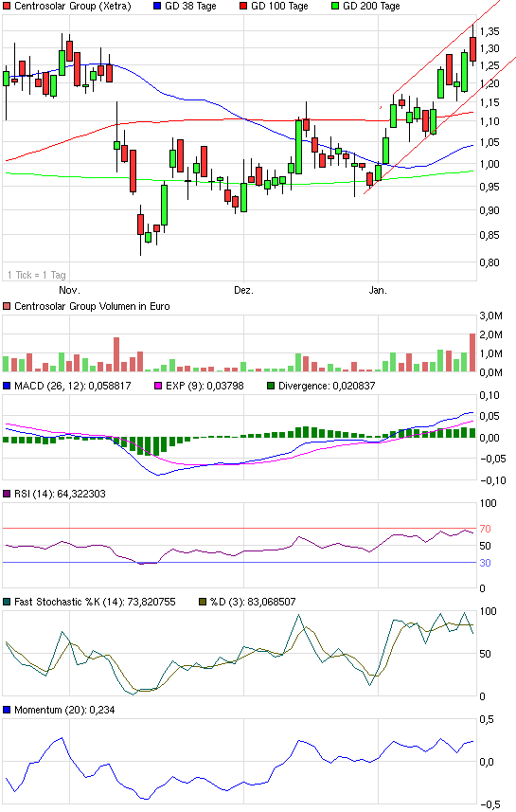516x812 pixels.
Task: Click the Momentum (20): 0,234 label
Action: [64, 710]
